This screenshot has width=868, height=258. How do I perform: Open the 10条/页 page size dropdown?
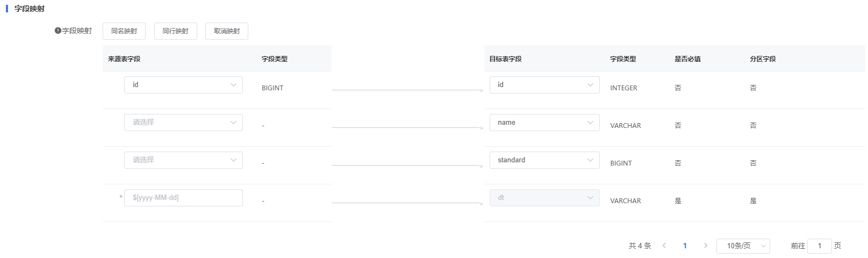[x=743, y=246]
